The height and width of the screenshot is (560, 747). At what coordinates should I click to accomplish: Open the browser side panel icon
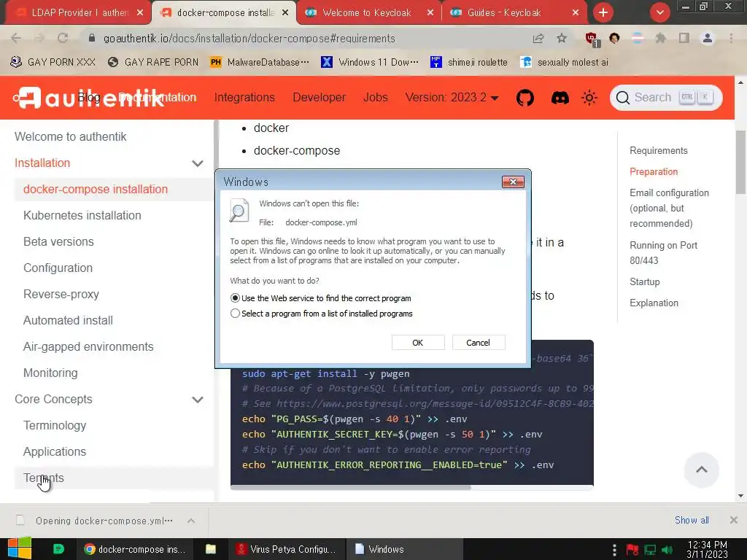[684, 38]
